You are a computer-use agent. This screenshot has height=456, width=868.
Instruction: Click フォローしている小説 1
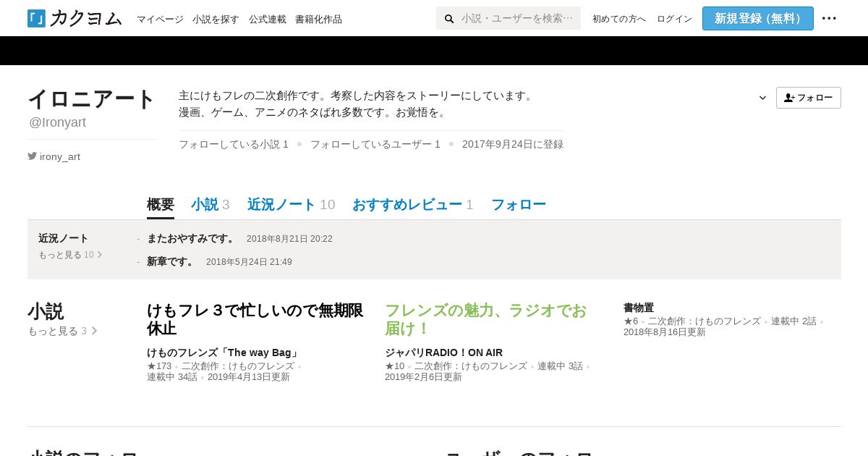[x=234, y=144]
